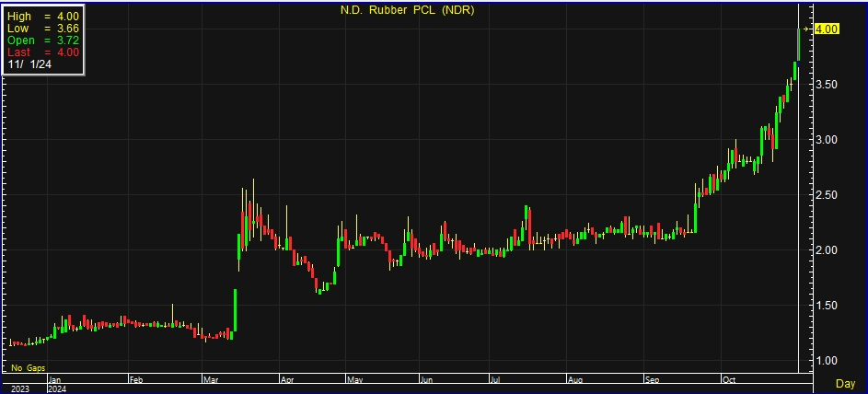Click the yellow 4.00 last price tag
Viewport: 868px width, 394px height.
[827, 29]
